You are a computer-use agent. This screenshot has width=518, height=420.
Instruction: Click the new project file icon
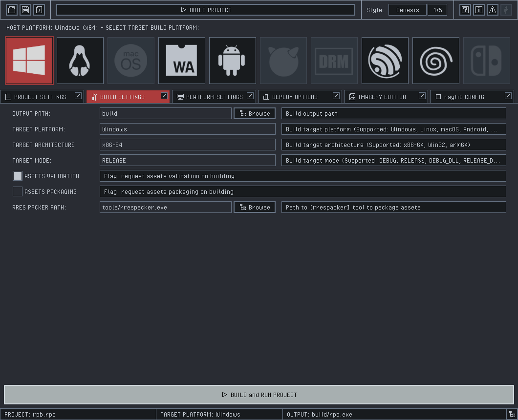12,10
